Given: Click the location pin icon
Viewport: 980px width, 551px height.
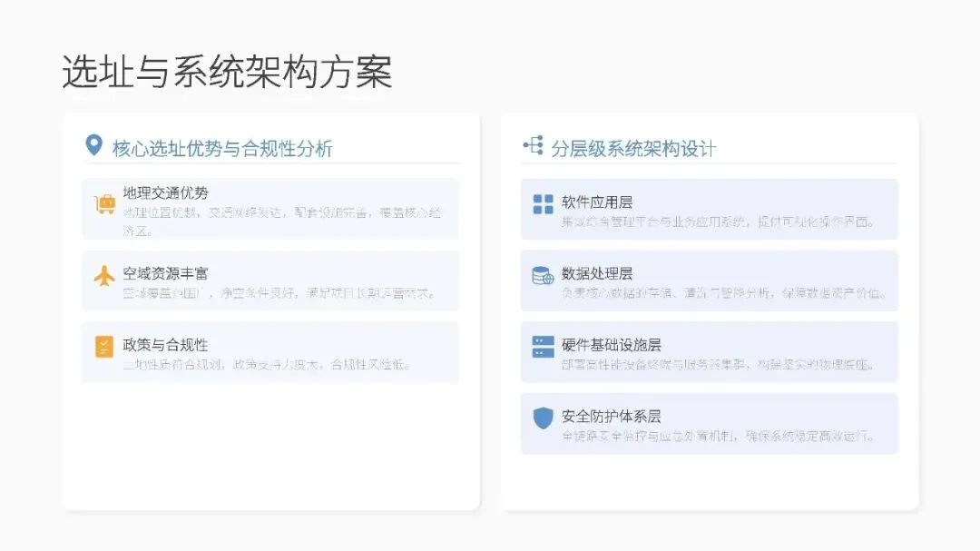Looking at the screenshot, I should coord(93,145).
